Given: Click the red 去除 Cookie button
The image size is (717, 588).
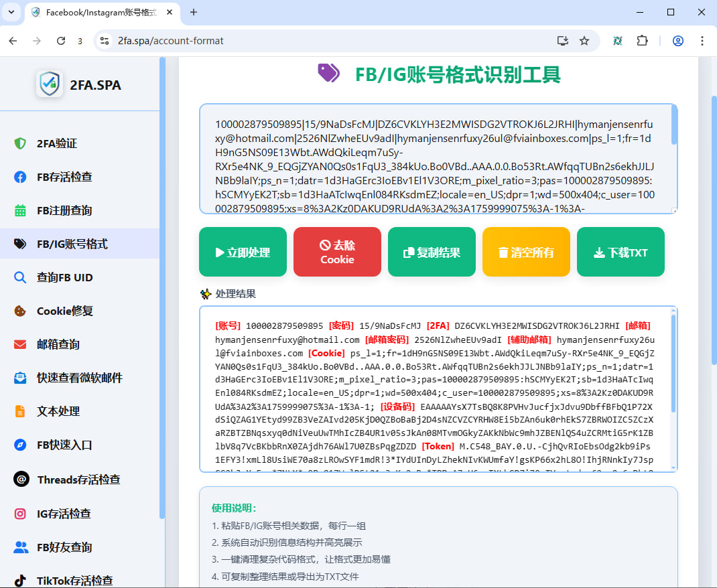Looking at the screenshot, I should click(337, 252).
